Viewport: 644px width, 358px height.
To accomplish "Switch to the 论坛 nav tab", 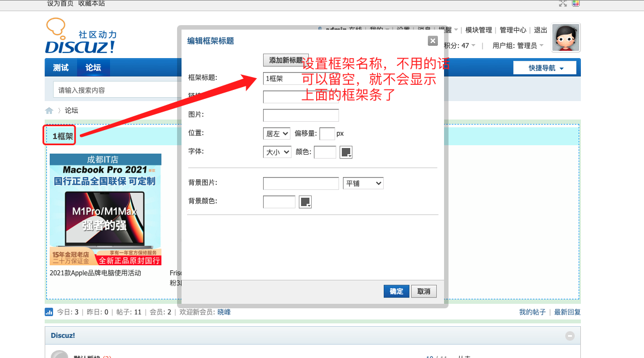I will [x=93, y=68].
